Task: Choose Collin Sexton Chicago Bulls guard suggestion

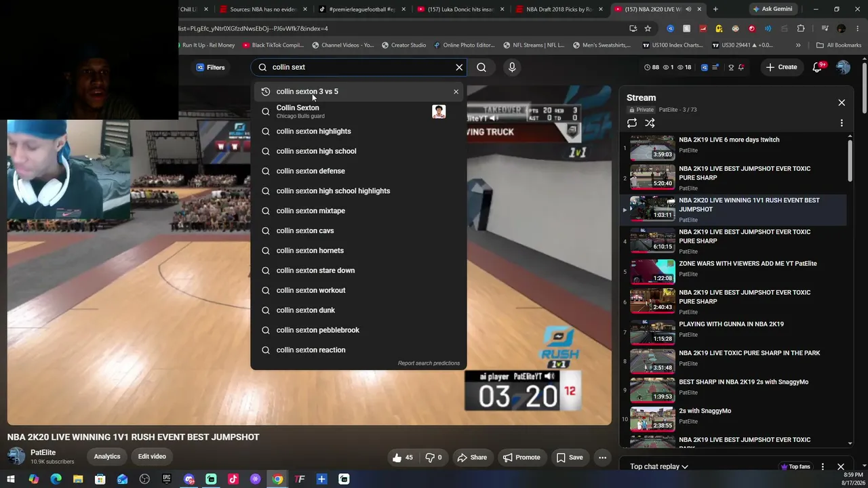Action: click(x=359, y=111)
